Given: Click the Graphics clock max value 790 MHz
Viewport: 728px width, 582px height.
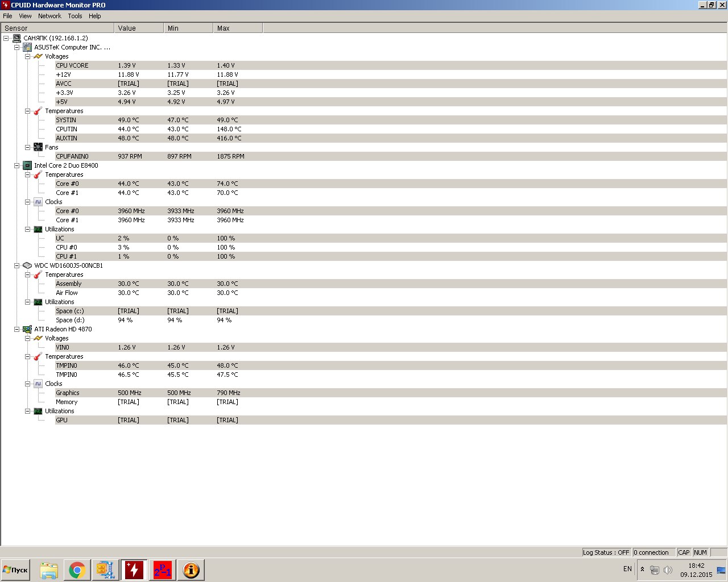Looking at the screenshot, I should point(229,393).
